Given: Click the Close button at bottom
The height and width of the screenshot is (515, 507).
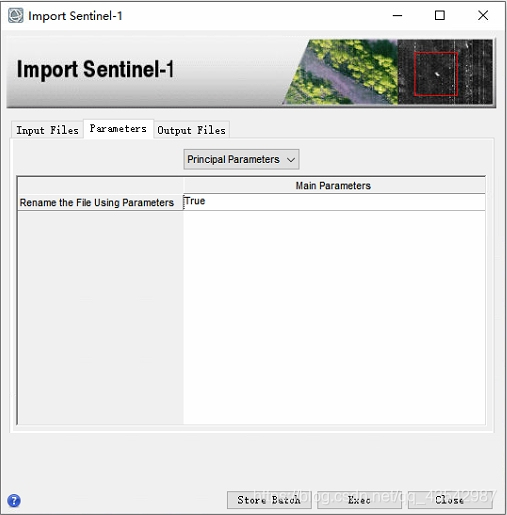Looking at the screenshot, I should (x=450, y=500).
